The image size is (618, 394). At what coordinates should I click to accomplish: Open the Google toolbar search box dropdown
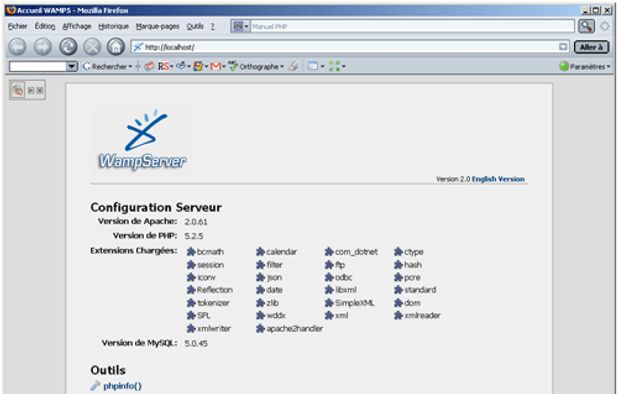pyautogui.click(x=71, y=67)
